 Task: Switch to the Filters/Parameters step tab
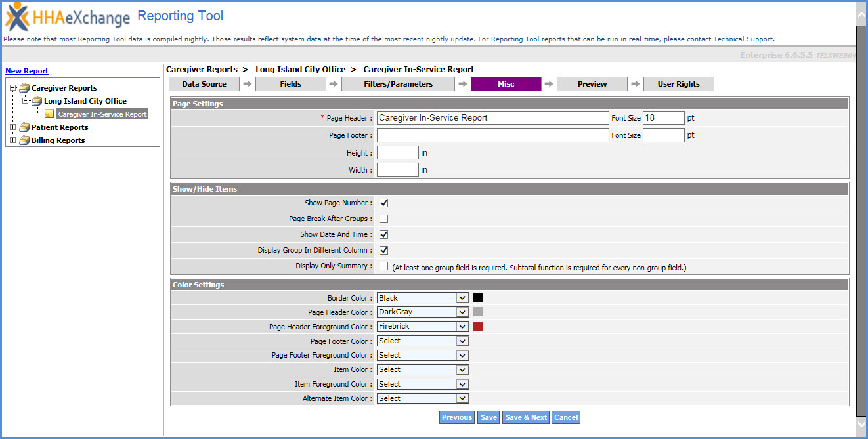pos(398,84)
